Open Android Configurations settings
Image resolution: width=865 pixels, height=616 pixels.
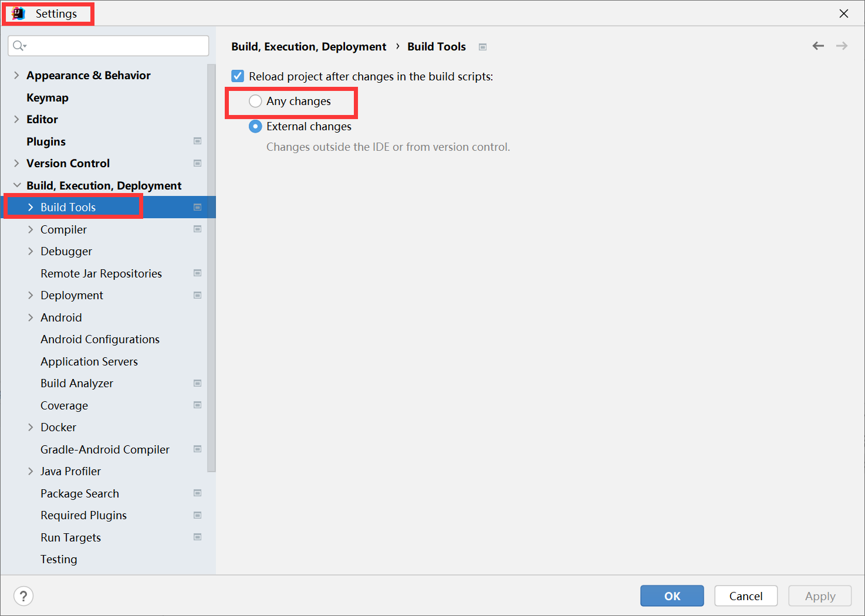click(100, 339)
